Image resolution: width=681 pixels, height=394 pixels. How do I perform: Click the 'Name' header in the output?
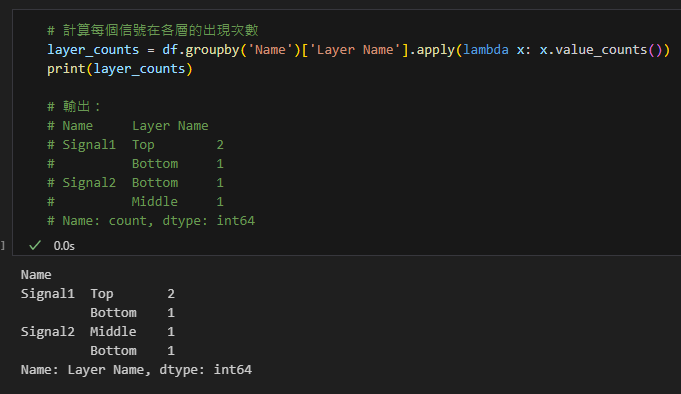click(x=36, y=275)
